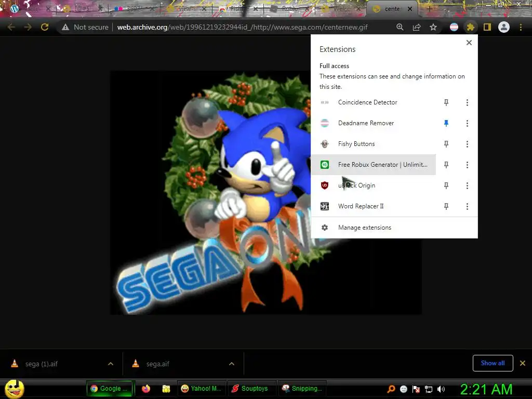Screen dimensions: 532x399
Task: Click the 2:21 AM clock
Action: [x=486, y=389]
